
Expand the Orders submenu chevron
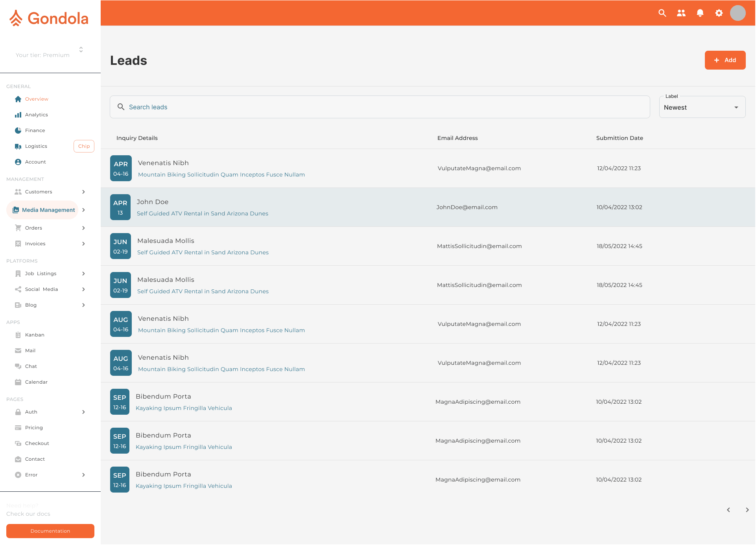point(83,228)
